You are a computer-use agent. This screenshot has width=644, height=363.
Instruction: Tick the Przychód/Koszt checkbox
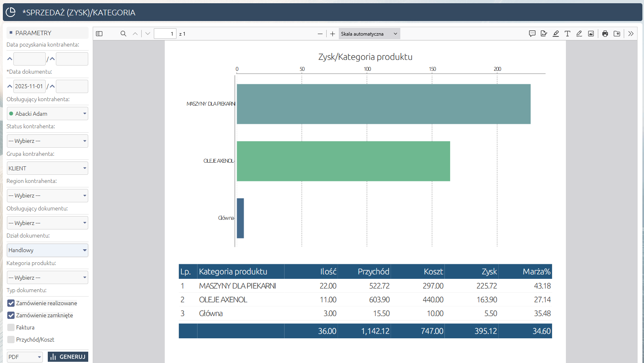(x=11, y=340)
